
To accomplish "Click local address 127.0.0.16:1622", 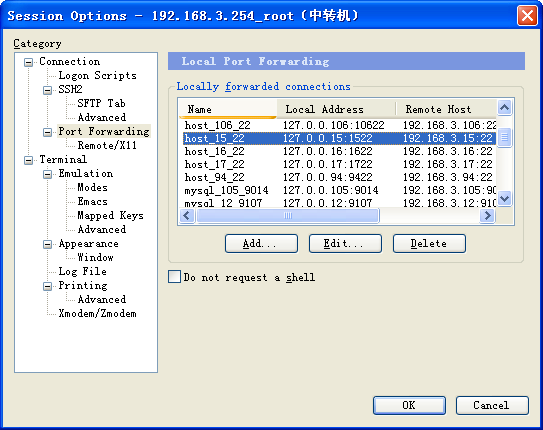I will (328, 151).
